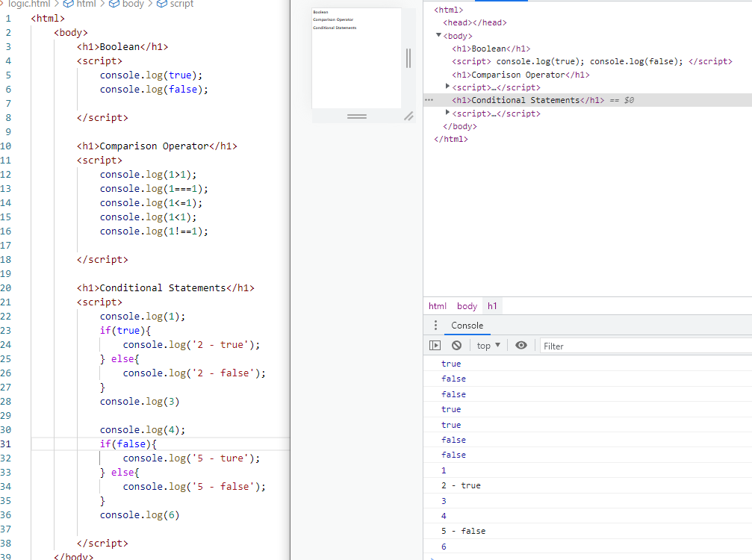Clear the console with the ban icon
752x560 pixels.
pyautogui.click(x=456, y=345)
